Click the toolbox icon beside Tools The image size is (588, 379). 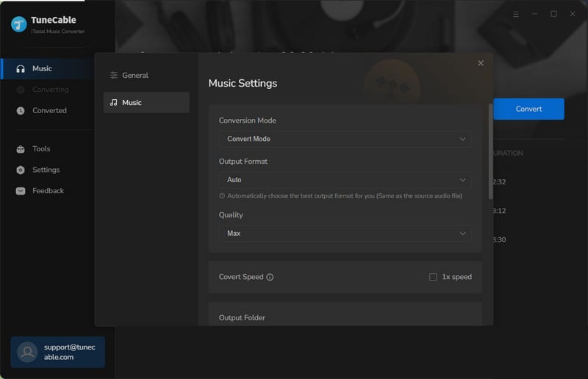point(21,149)
